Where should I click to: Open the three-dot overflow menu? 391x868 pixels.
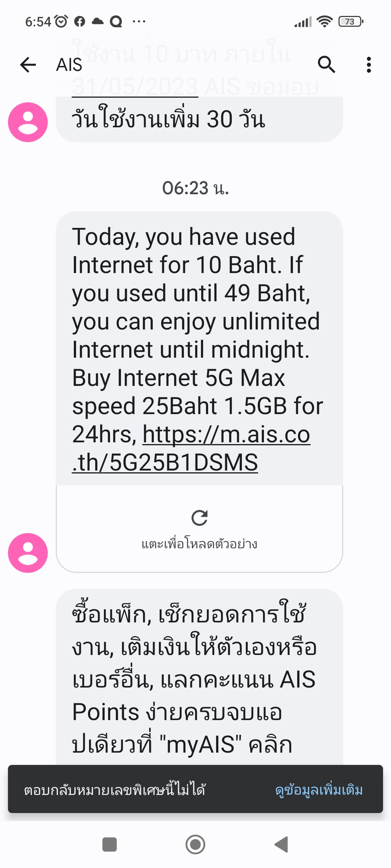pos(369,65)
